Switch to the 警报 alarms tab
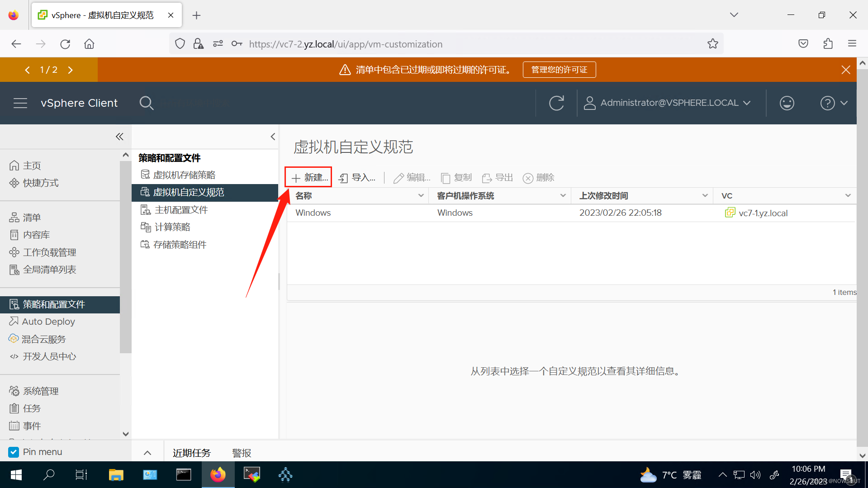Image resolution: width=868 pixels, height=488 pixels. click(x=242, y=453)
